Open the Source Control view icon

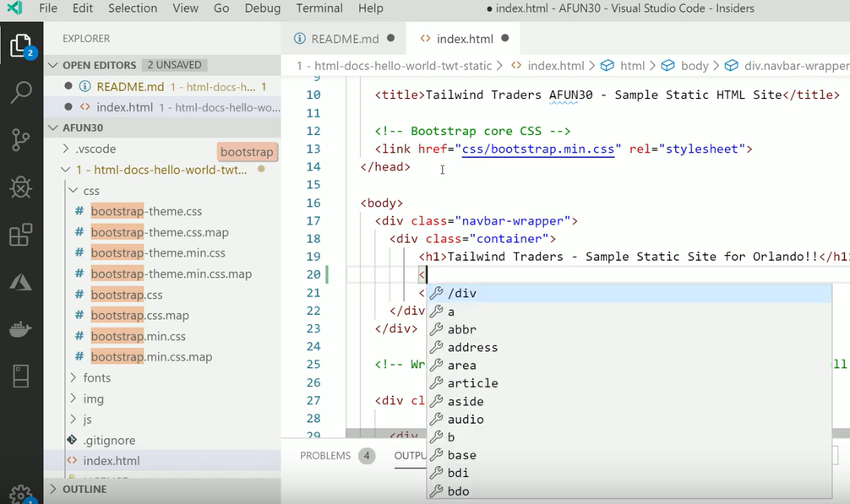[x=21, y=140]
